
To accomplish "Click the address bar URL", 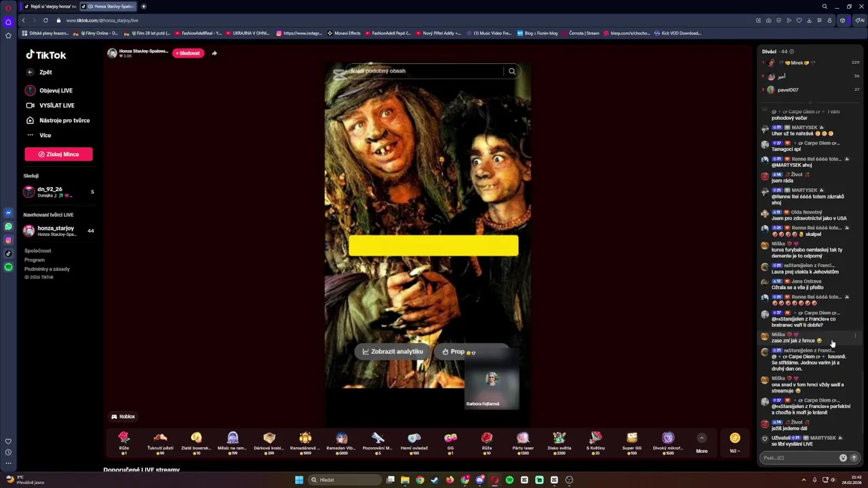I will (102, 20).
